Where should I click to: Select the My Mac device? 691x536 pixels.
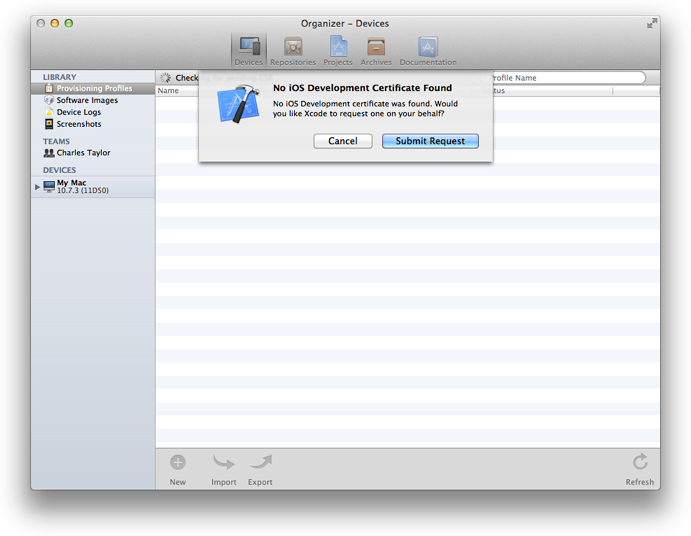coord(93,186)
